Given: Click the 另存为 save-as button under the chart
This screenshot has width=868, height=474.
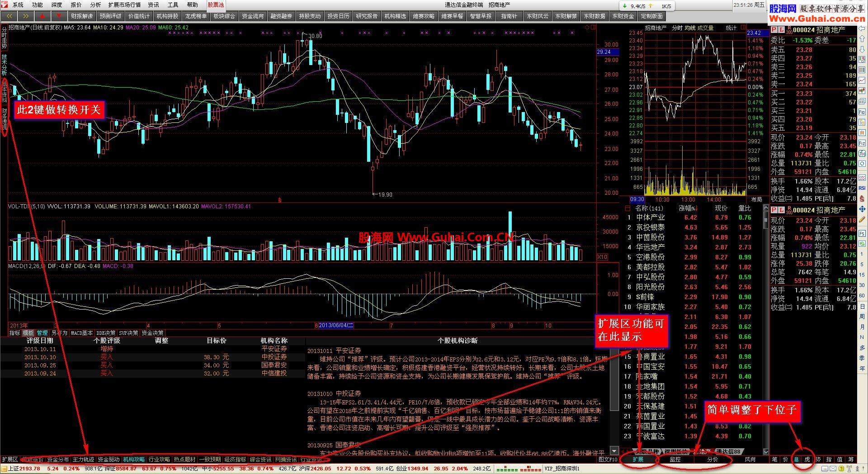Looking at the screenshot, I should tap(59, 333).
